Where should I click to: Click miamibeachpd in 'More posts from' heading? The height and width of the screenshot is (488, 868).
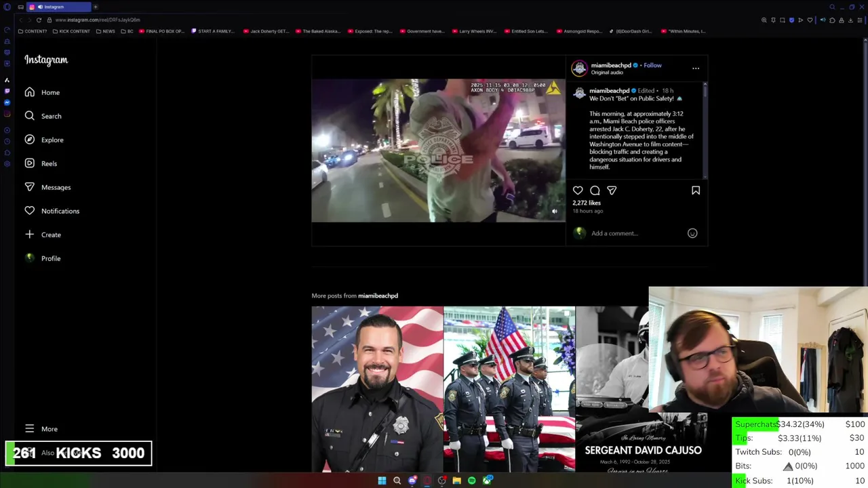coord(378,296)
